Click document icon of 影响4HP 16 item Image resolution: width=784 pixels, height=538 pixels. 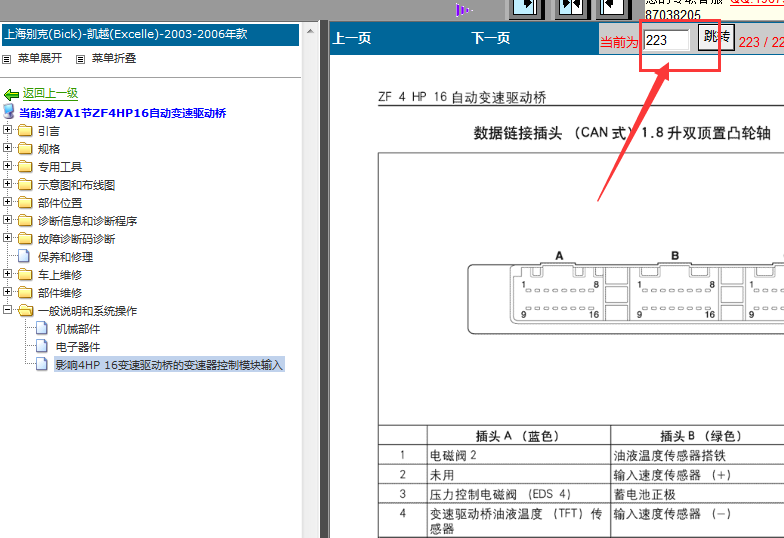(x=42, y=364)
